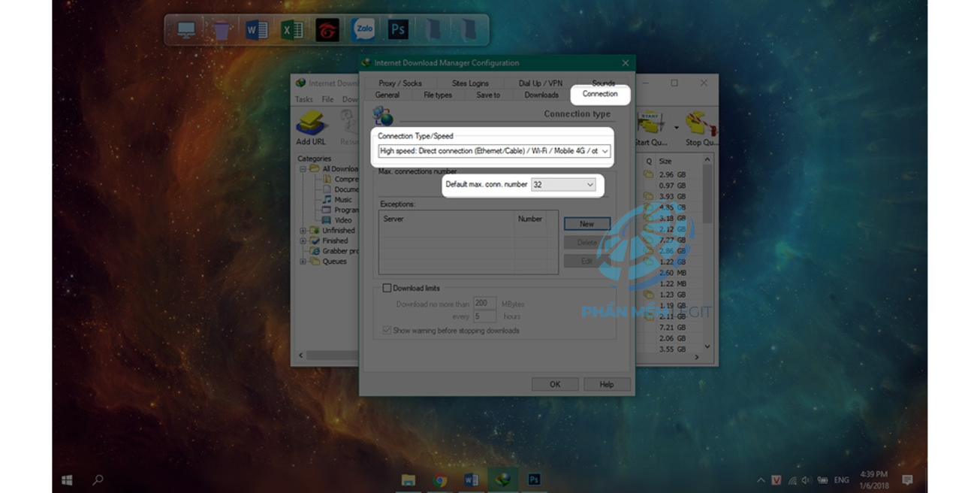Viewport: 980px width, 493px height.
Task: Switch to Word on the taskbar
Action: click(x=471, y=479)
